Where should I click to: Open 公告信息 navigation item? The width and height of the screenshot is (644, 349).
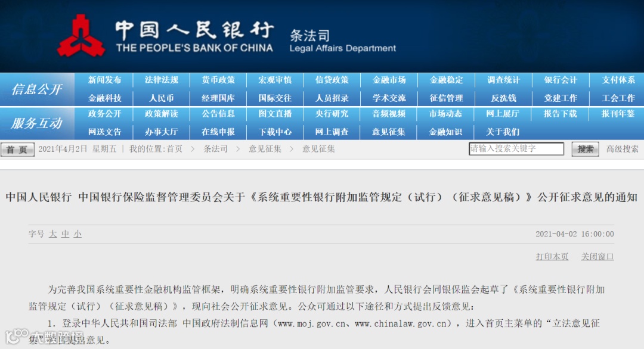[x=218, y=114]
